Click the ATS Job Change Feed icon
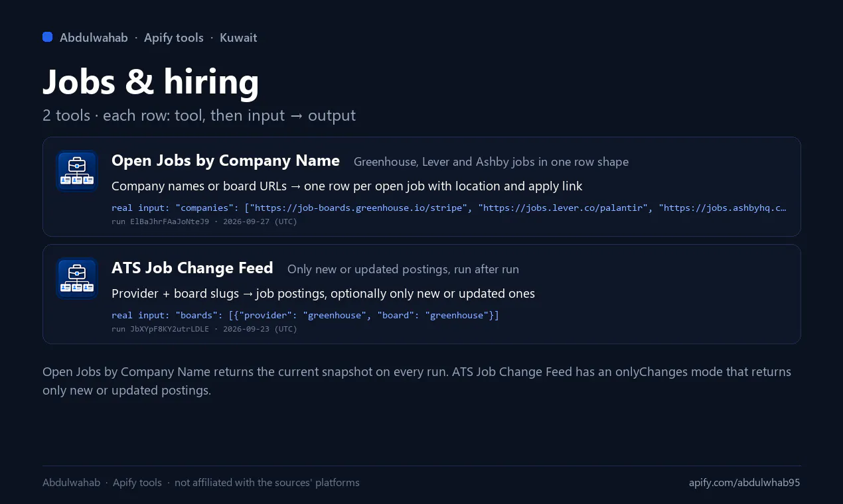 coord(77,279)
